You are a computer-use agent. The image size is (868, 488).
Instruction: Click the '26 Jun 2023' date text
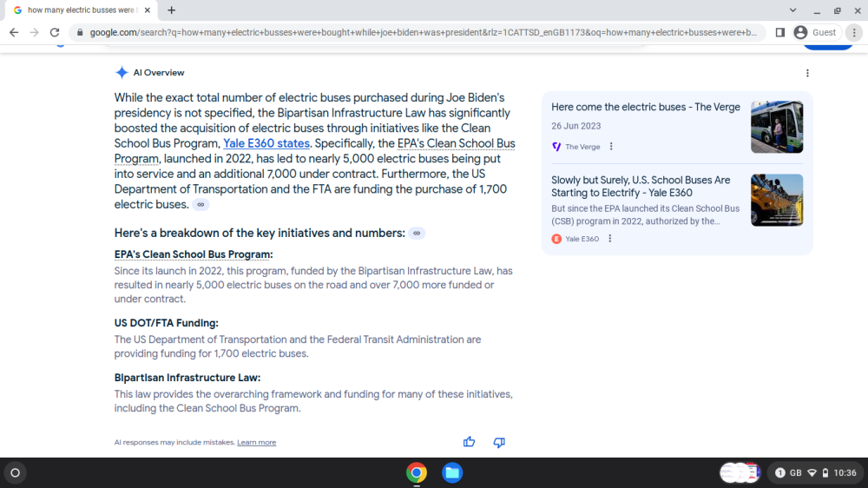[575, 126]
